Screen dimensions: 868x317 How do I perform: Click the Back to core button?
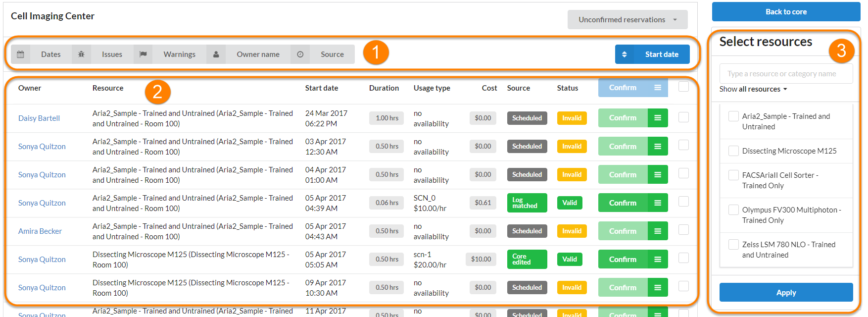[785, 12]
